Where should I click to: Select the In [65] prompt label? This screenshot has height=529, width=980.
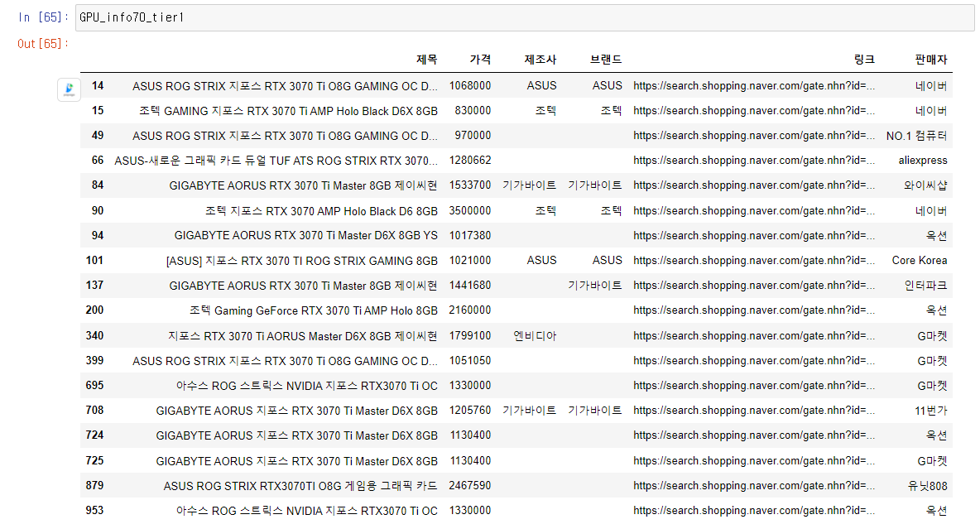tap(42, 17)
